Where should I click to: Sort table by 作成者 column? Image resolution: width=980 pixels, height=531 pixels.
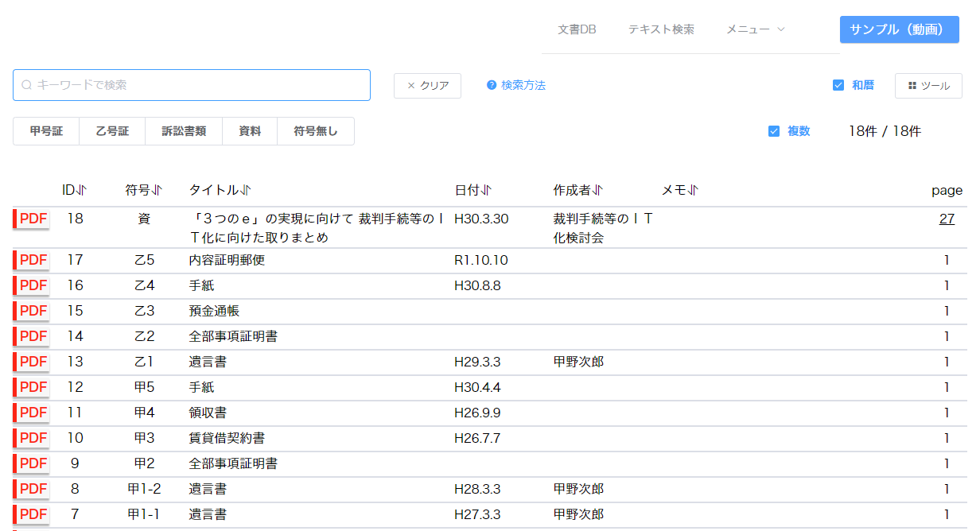point(597,190)
